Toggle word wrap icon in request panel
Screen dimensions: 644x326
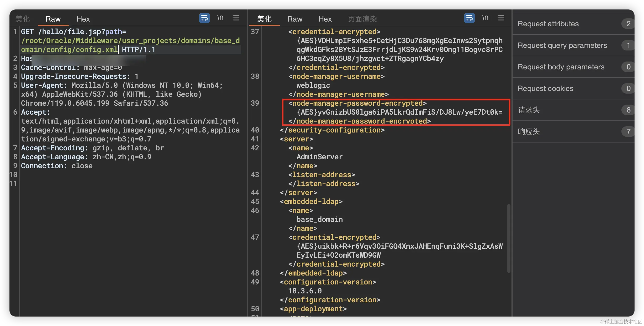(x=204, y=18)
